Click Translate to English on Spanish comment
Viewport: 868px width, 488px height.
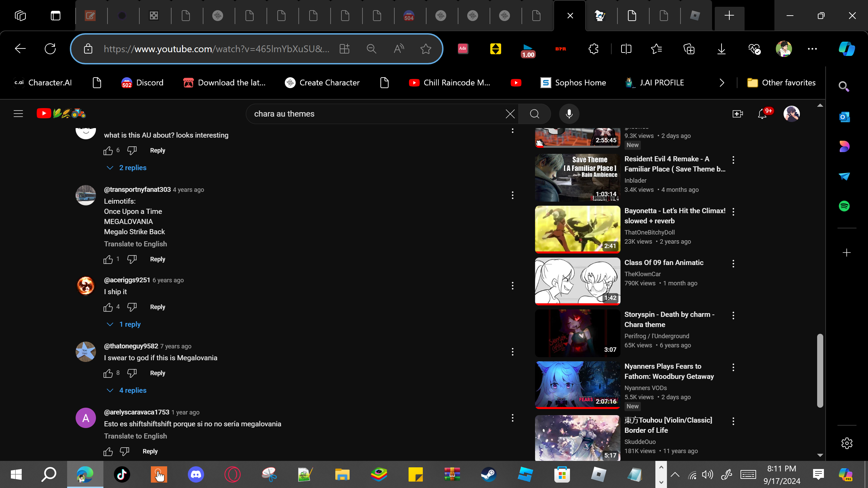click(x=135, y=436)
